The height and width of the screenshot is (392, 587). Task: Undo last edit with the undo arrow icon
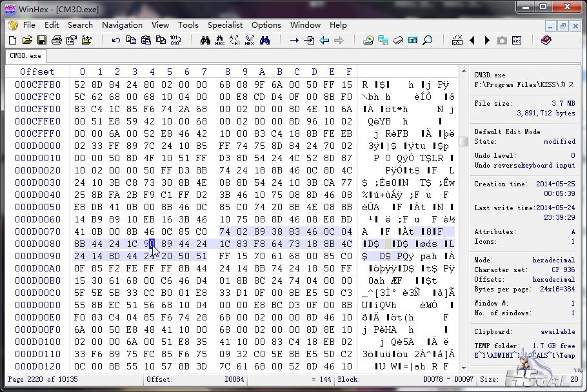coord(116,41)
